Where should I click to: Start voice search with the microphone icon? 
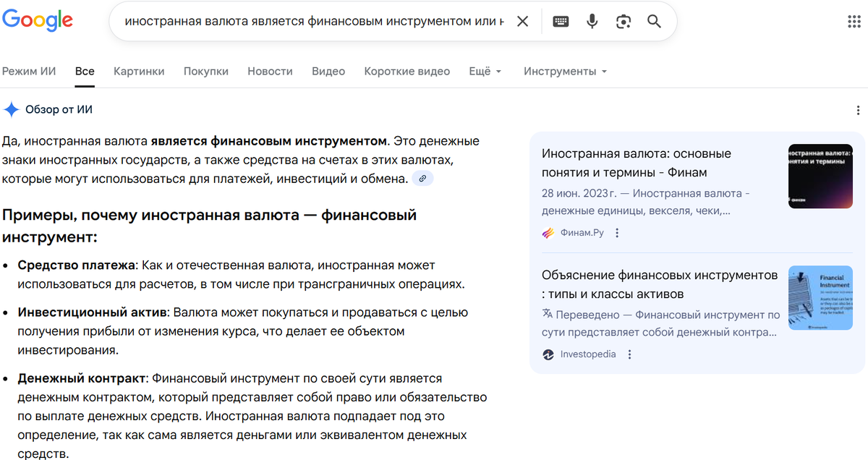point(592,21)
